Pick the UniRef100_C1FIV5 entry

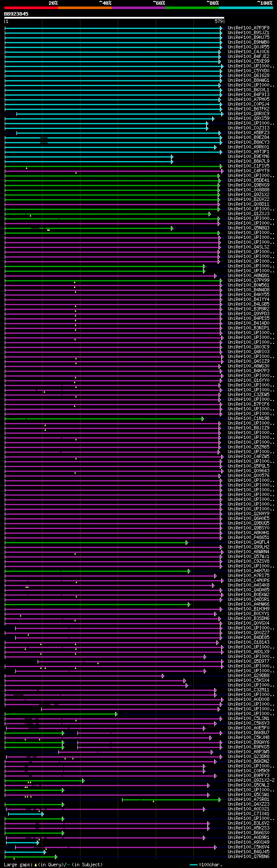[248, 166]
